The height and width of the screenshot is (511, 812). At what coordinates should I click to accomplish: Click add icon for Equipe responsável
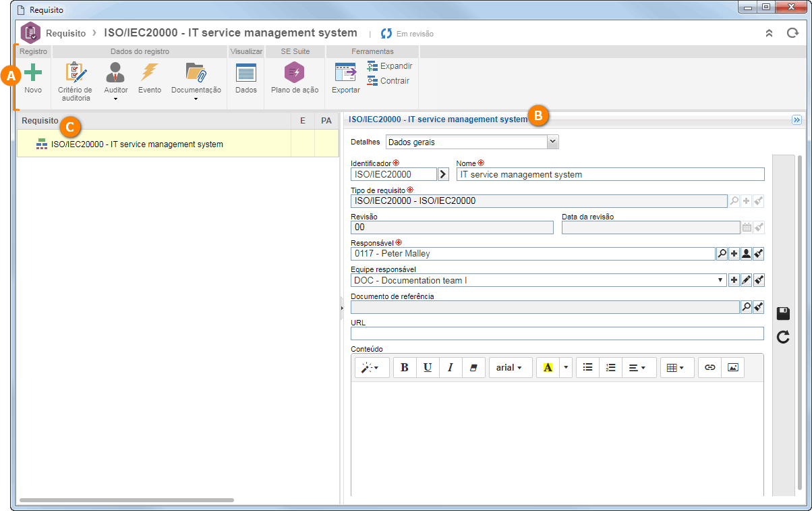tap(734, 280)
